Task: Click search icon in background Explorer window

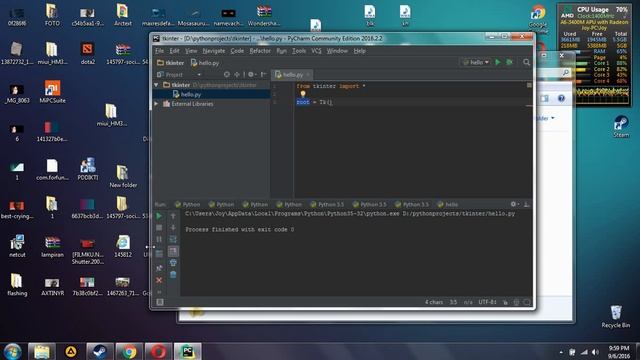Action: pyautogui.click(x=565, y=73)
